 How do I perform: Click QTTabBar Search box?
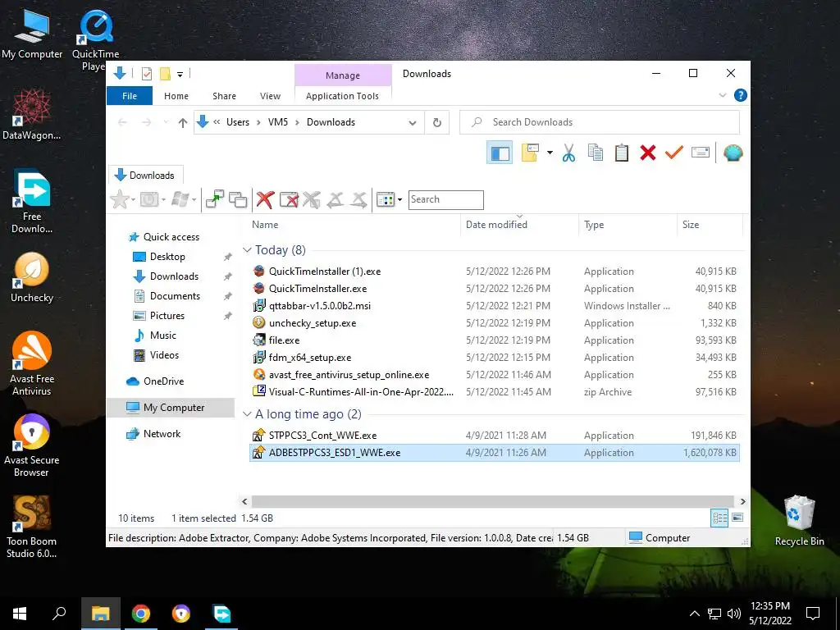tap(445, 200)
